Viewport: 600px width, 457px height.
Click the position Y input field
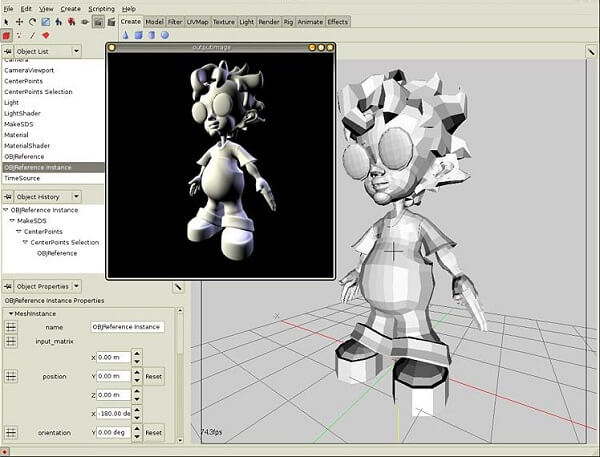[114, 376]
